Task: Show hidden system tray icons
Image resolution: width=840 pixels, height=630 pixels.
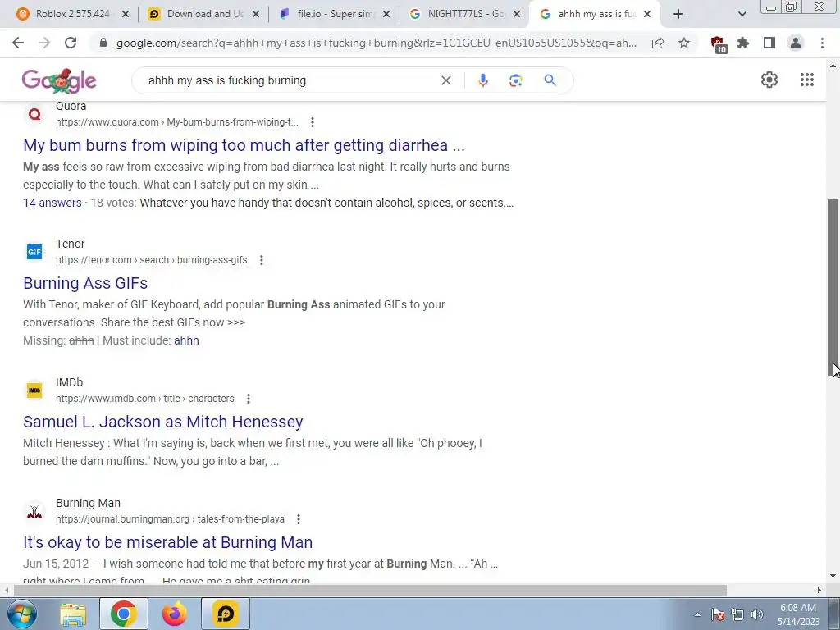Action: pos(697,614)
